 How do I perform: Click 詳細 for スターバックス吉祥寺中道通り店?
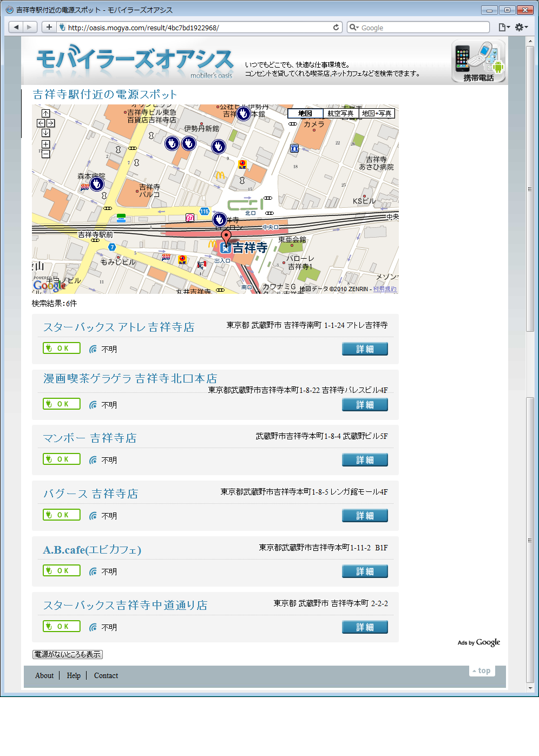click(x=365, y=627)
